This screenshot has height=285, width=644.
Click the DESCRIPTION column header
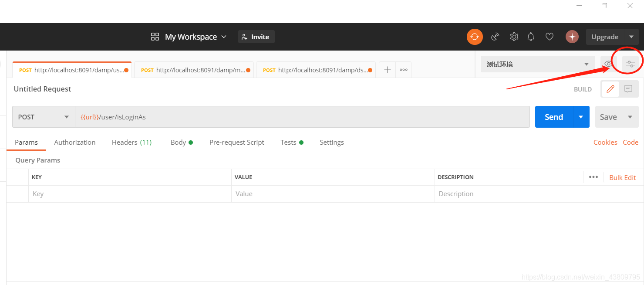tap(455, 177)
